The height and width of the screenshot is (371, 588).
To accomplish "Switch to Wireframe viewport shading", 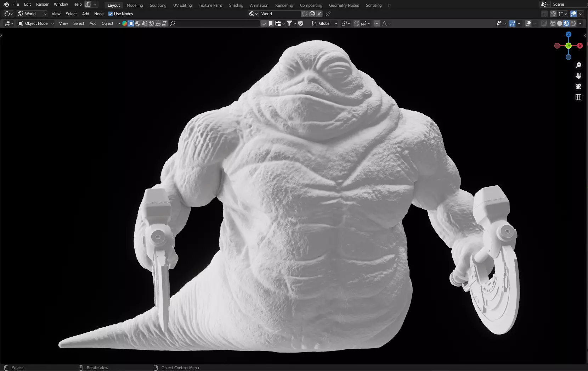I will [553, 23].
